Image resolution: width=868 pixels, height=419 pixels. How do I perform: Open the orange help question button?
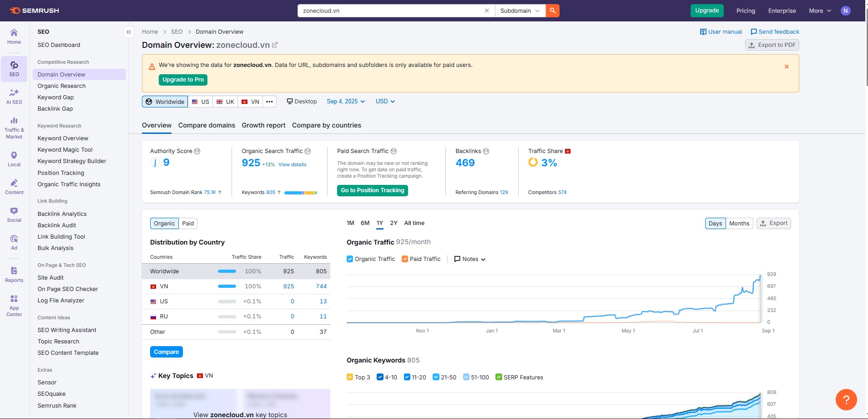pyautogui.click(x=846, y=399)
